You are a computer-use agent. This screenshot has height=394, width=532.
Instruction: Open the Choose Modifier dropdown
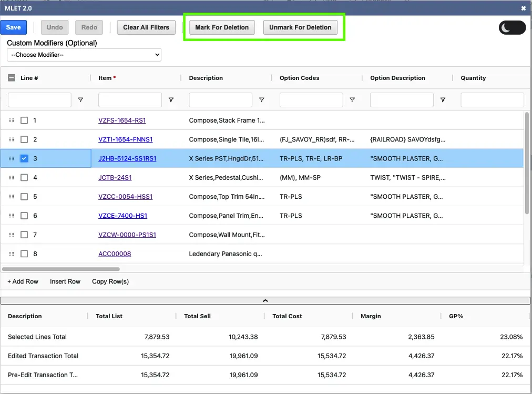pyautogui.click(x=84, y=55)
